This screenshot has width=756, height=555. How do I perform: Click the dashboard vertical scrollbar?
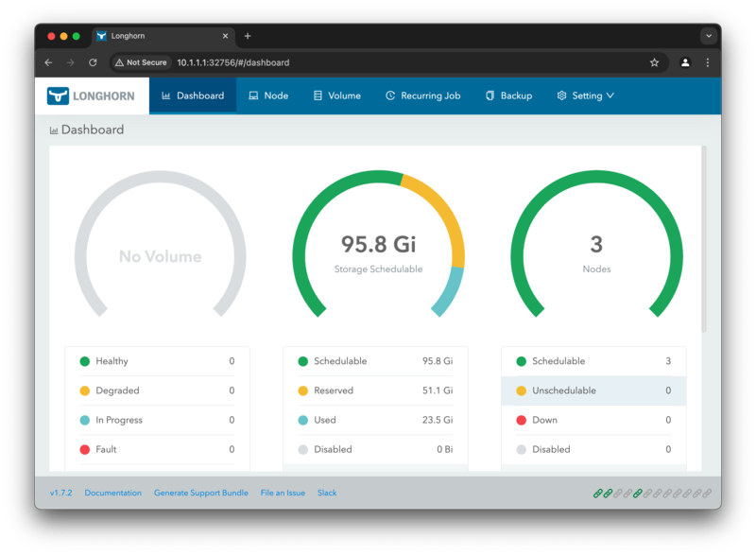coord(704,238)
